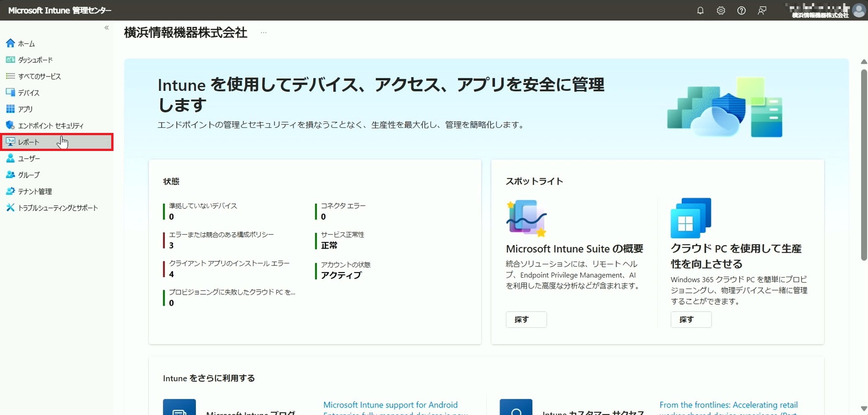Click the vertical scrollbar thumb
Viewport: 868px width, 415px height.
pos(864,165)
